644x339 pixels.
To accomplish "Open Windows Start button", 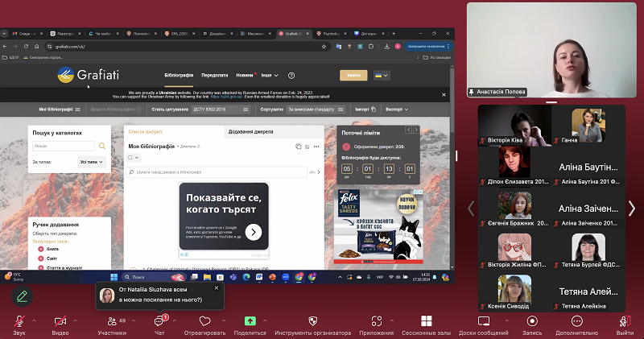I will click(x=114, y=277).
